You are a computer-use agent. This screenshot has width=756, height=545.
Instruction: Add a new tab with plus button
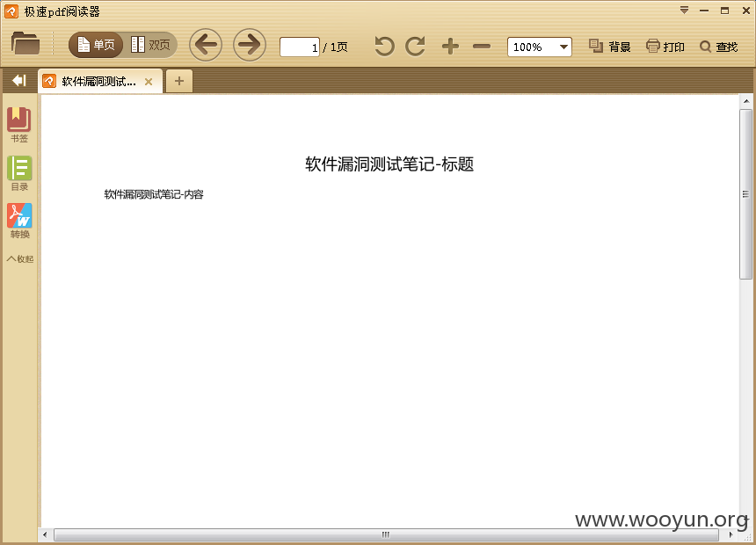point(178,81)
